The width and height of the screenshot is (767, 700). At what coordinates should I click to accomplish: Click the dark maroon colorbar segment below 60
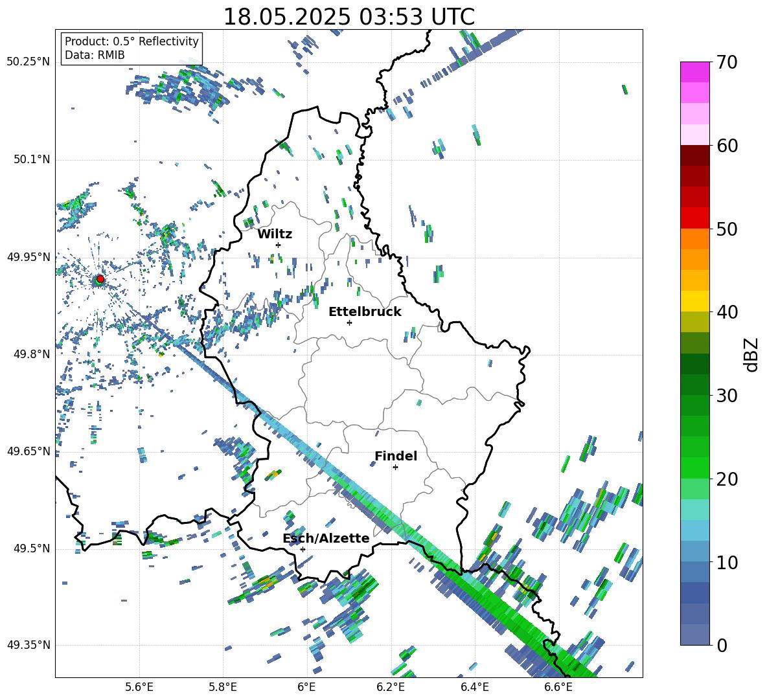(x=694, y=155)
